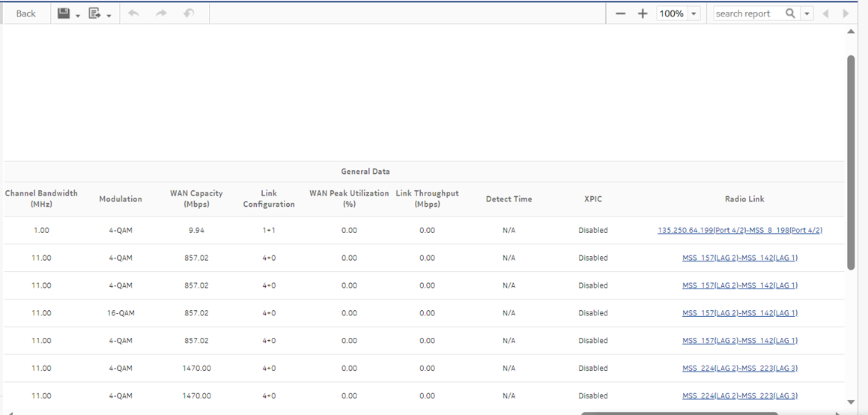
Task: Click the redo arrow icon
Action: click(x=161, y=13)
